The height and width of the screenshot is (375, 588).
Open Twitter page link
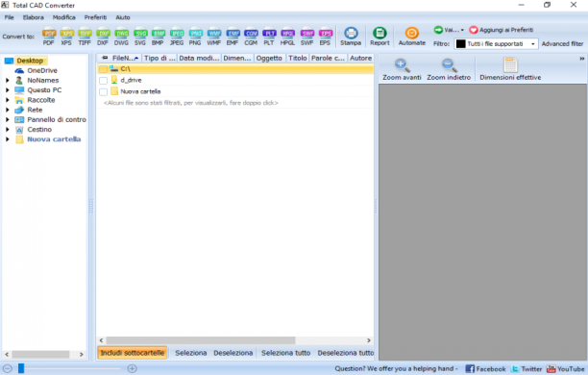[527, 369]
